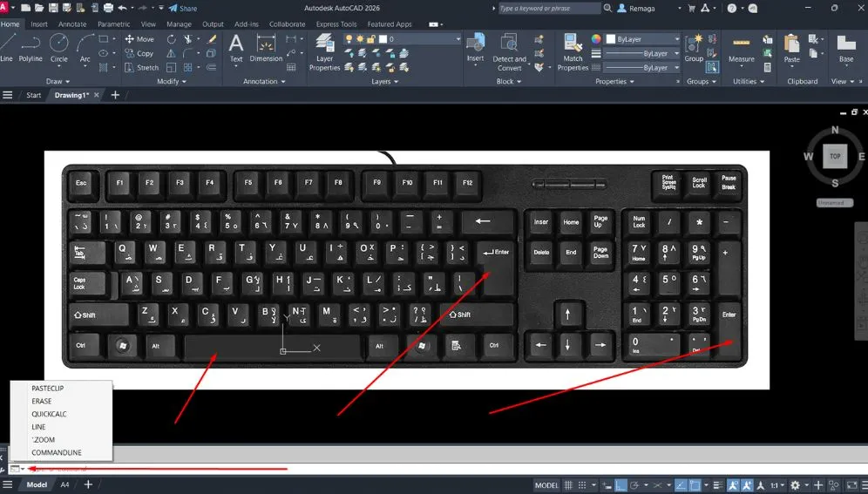The height and width of the screenshot is (494, 868).
Task: Click the Text annotation tool
Action: (236, 48)
